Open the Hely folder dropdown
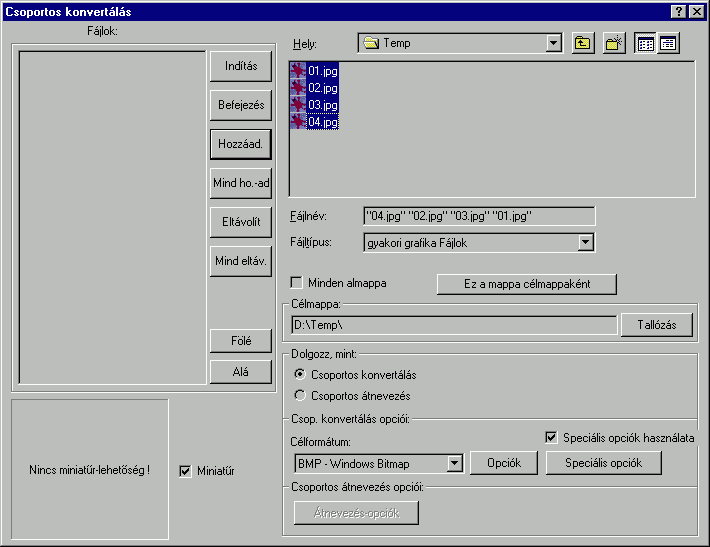The height and width of the screenshot is (547, 710). (x=553, y=43)
